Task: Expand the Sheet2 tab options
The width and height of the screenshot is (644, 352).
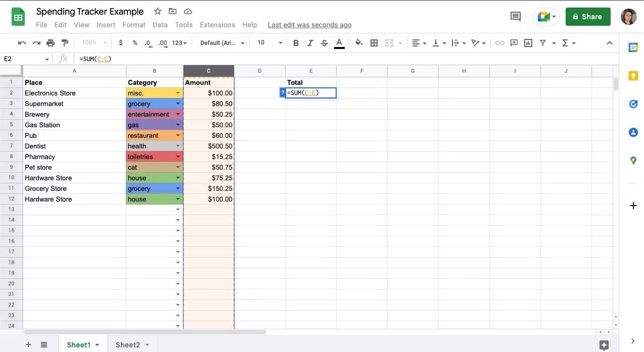Action: (147, 344)
